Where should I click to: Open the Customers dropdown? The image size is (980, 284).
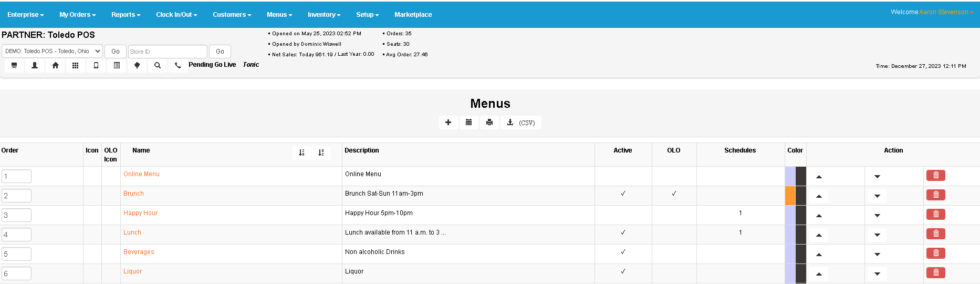pyautogui.click(x=232, y=15)
